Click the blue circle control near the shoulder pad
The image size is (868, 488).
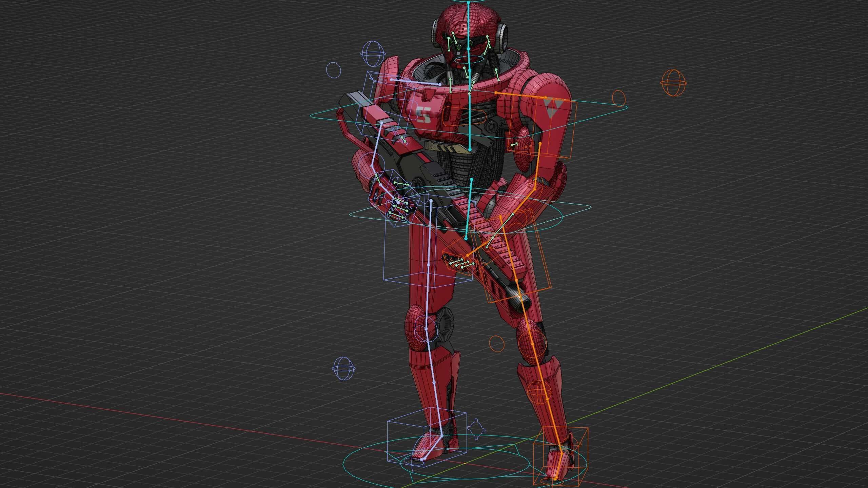[x=333, y=69]
